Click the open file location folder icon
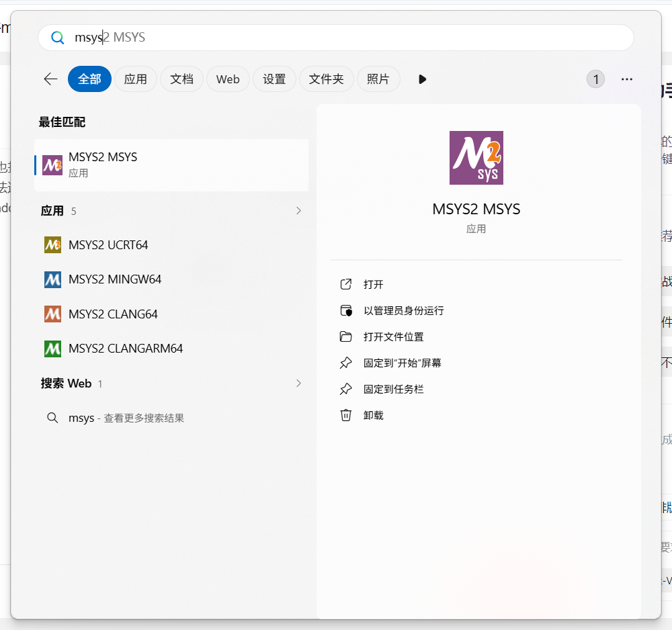 pyautogui.click(x=346, y=336)
